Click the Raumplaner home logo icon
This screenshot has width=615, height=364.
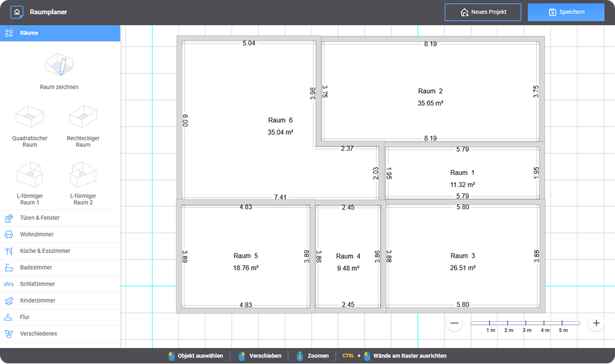(x=17, y=12)
